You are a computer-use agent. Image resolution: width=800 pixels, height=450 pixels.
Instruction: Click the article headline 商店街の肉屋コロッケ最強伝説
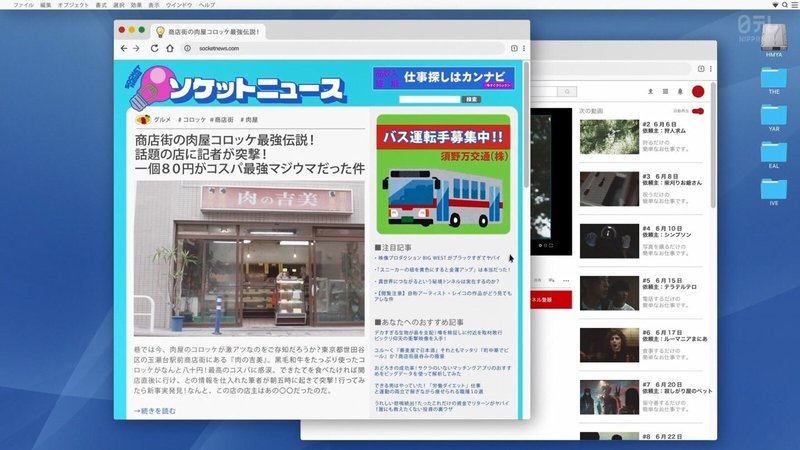point(249,154)
